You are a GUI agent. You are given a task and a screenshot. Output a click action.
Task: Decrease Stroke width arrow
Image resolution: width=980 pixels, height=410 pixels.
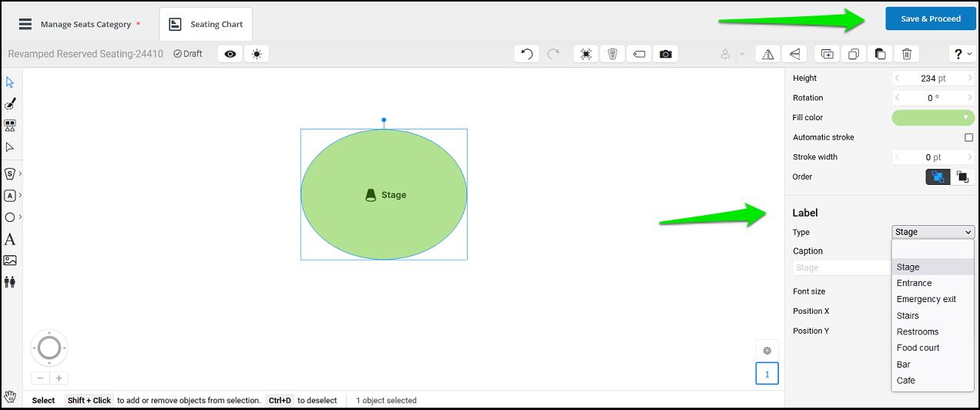[x=897, y=156]
